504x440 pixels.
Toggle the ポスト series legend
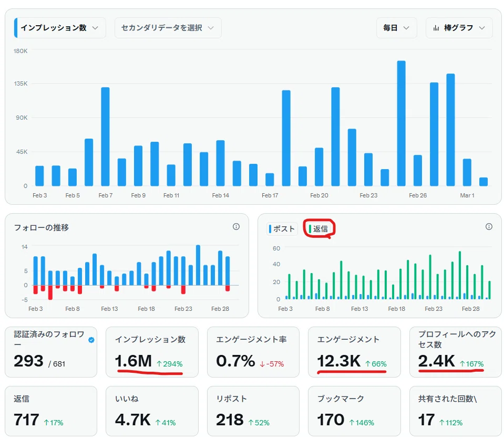(282, 229)
